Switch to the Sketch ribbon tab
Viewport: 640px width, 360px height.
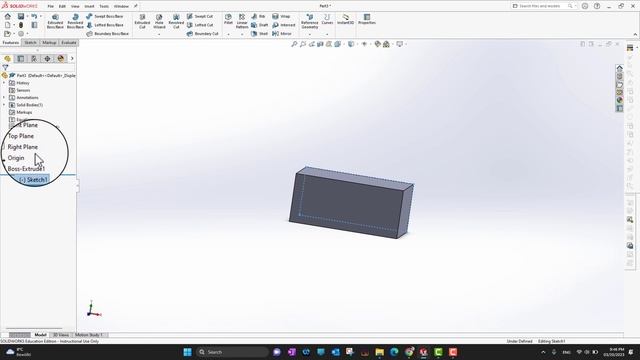pyautogui.click(x=30, y=42)
